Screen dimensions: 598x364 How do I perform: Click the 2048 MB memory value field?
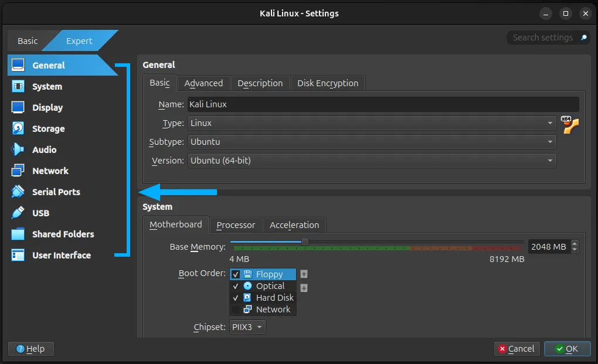[x=549, y=247]
